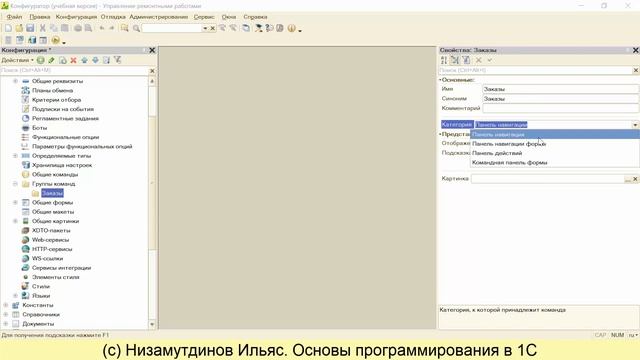
Task: Click the Имя input field
Action: (561, 89)
